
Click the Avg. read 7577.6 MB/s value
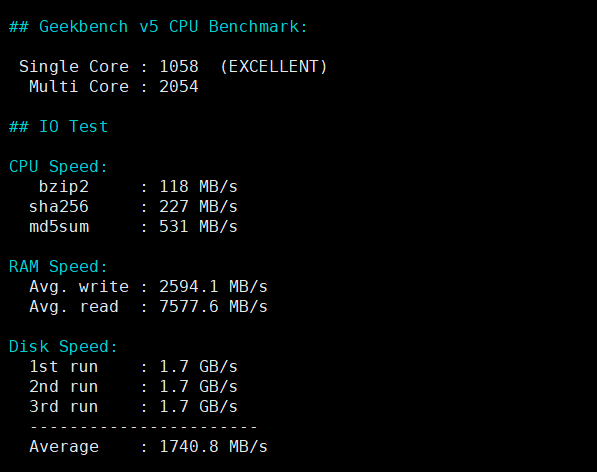(214, 307)
